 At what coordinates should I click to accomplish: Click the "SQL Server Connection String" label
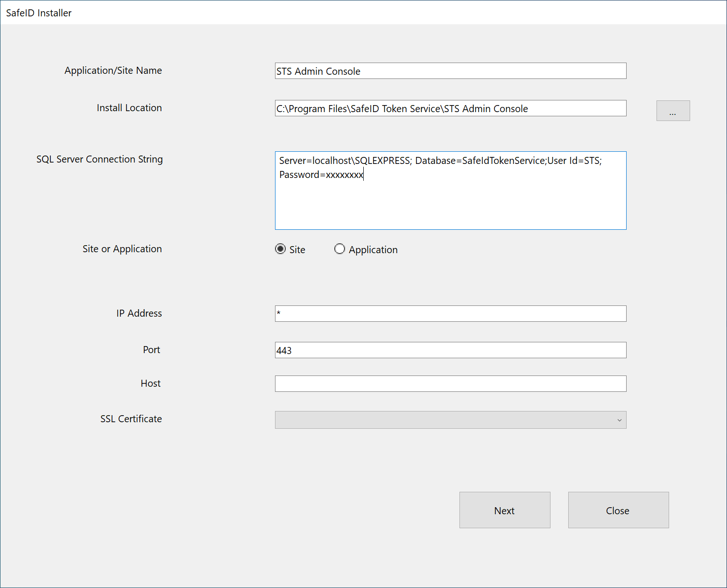(x=99, y=159)
